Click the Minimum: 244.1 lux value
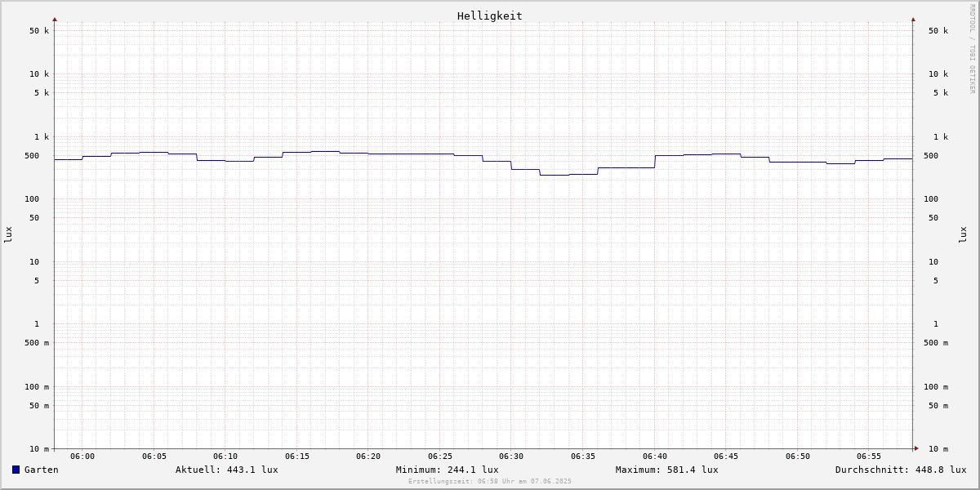The image size is (980, 490). pos(448,470)
